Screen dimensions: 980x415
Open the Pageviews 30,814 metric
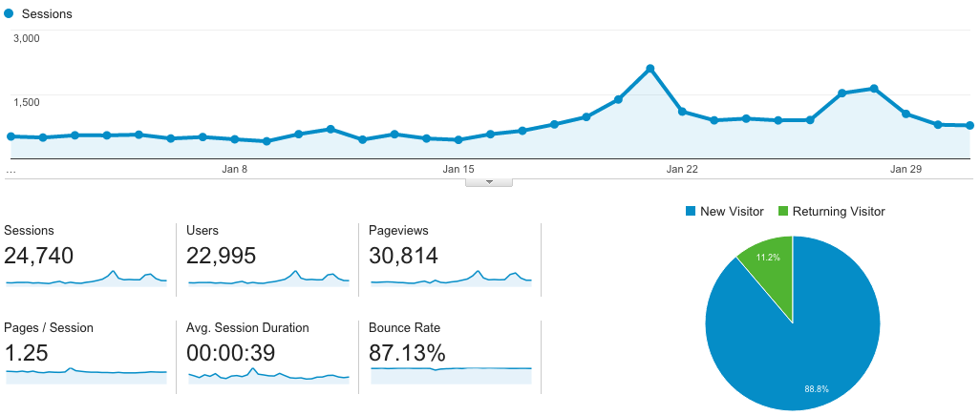coord(403,256)
